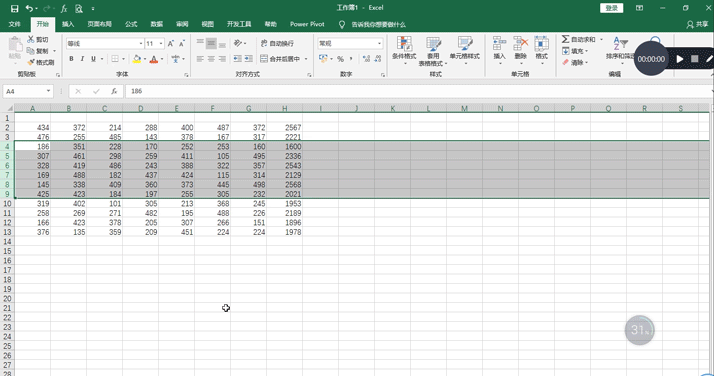Viewport: 714px width, 376px height.
Task: Click the AutoSum (自动求和) icon
Action: [566, 40]
